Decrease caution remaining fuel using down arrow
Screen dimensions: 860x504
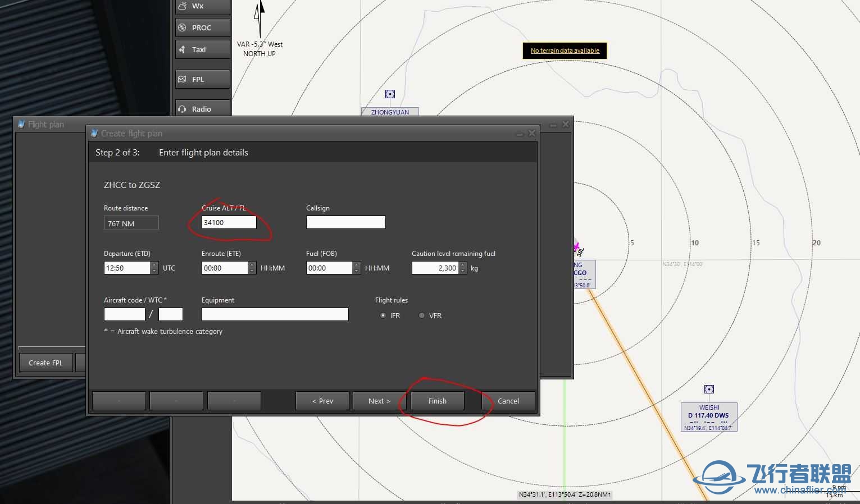point(462,271)
